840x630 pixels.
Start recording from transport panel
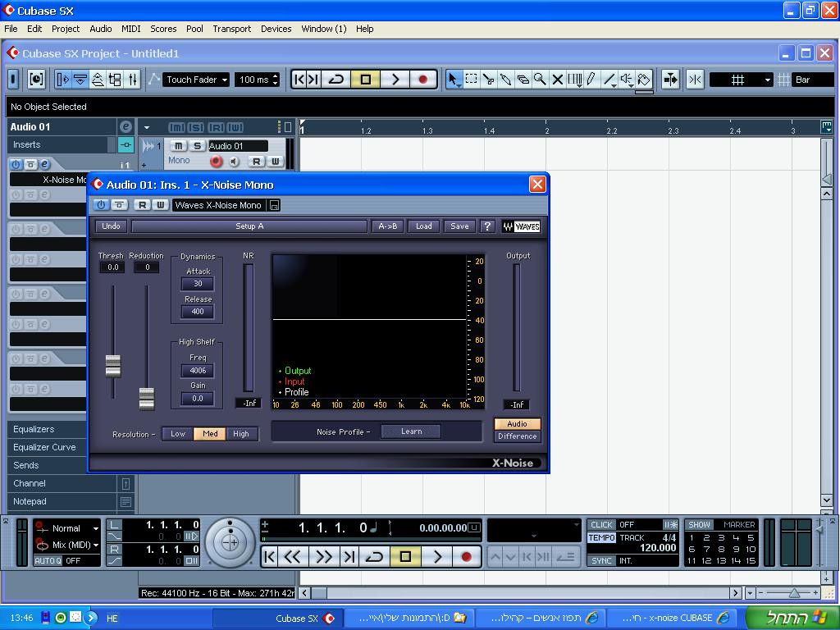click(466, 557)
